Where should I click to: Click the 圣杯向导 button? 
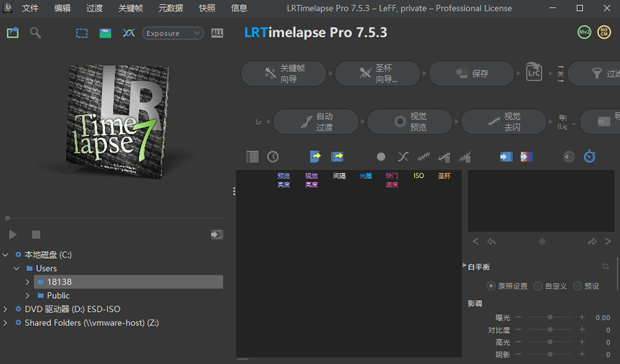pyautogui.click(x=377, y=74)
